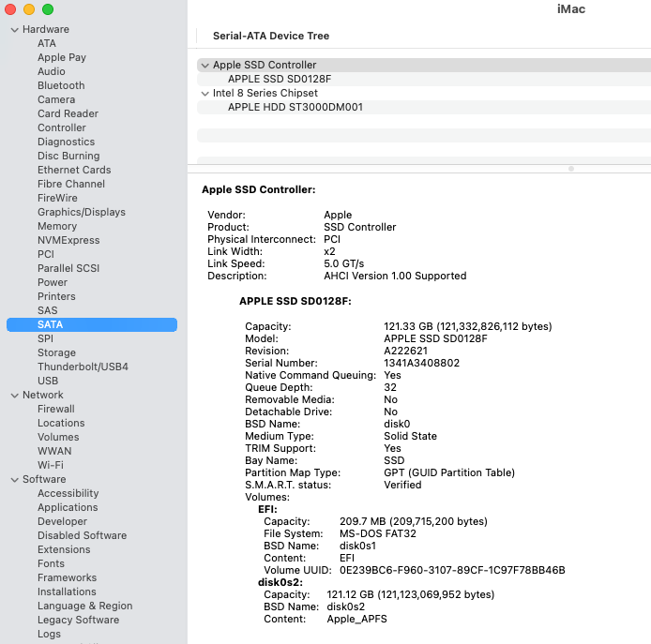Open FireWire section
The image size is (651, 644).
pos(57,198)
